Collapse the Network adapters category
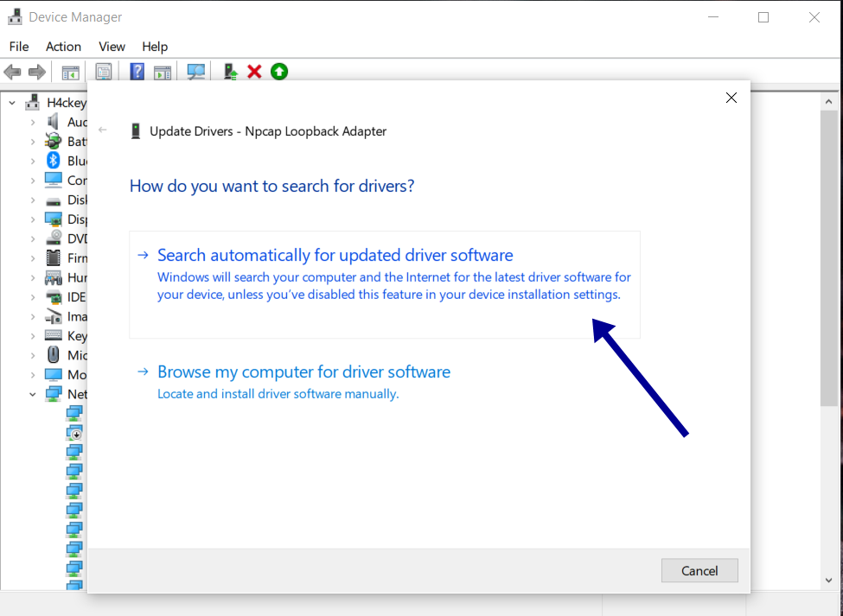The height and width of the screenshot is (616, 843). (32, 393)
